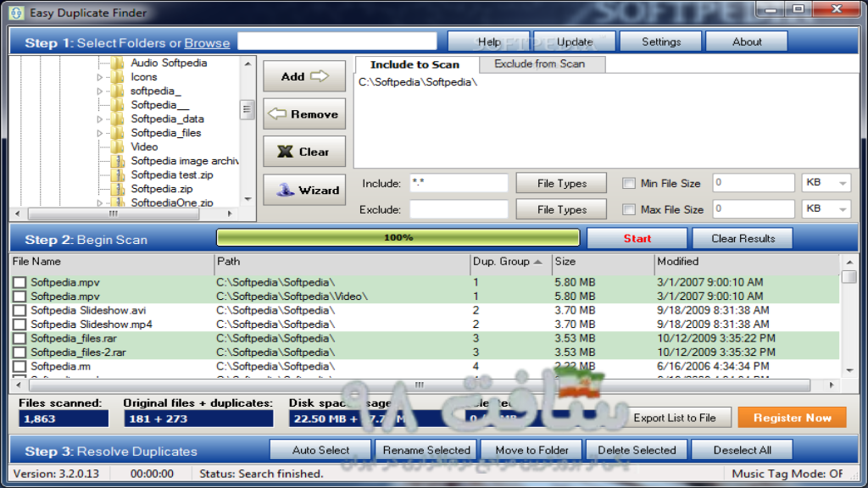Image resolution: width=868 pixels, height=488 pixels.
Task: Click the Exclude pattern input field
Action: (459, 210)
